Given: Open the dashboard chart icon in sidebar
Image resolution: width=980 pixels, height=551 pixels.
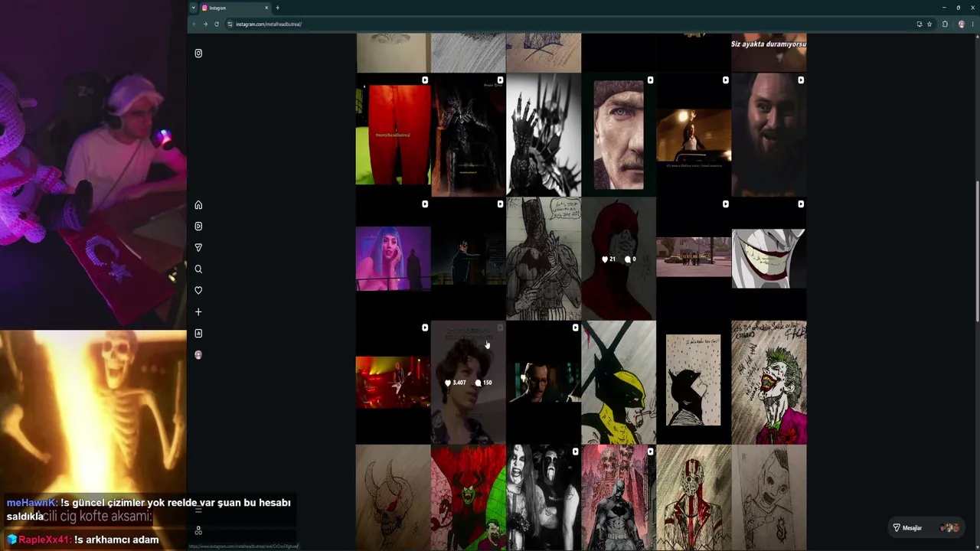Looking at the screenshot, I should coord(198,334).
